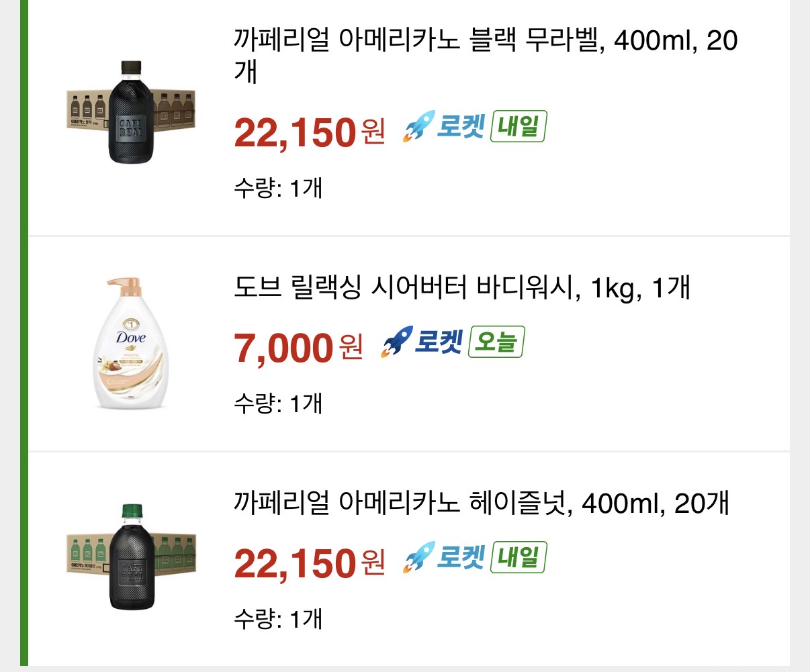This screenshot has width=810, height=672.
Task: Tap the 오늘 delivery badge
Action: click(496, 342)
